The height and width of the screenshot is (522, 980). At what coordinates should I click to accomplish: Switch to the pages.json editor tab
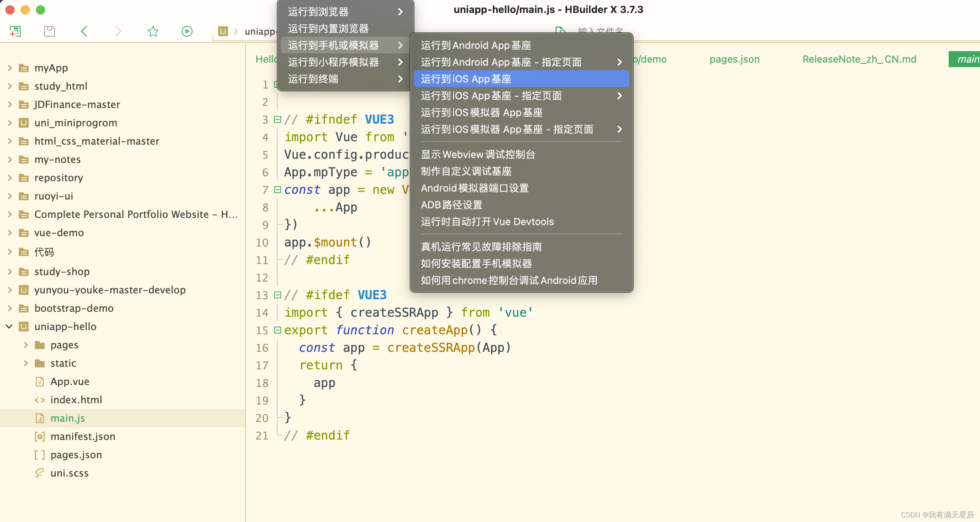point(734,59)
